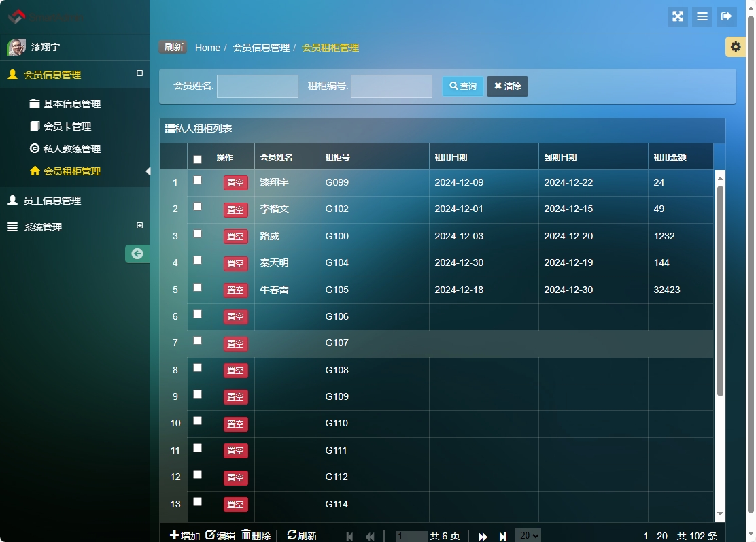Check the checkbox for row 3 路威
Image resolution: width=756 pixels, height=542 pixels.
[x=197, y=233]
